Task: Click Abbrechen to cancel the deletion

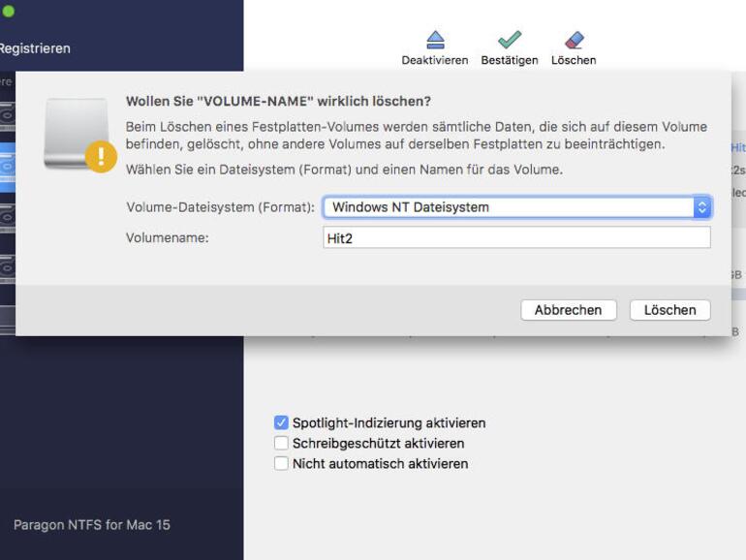Action: pyautogui.click(x=569, y=310)
